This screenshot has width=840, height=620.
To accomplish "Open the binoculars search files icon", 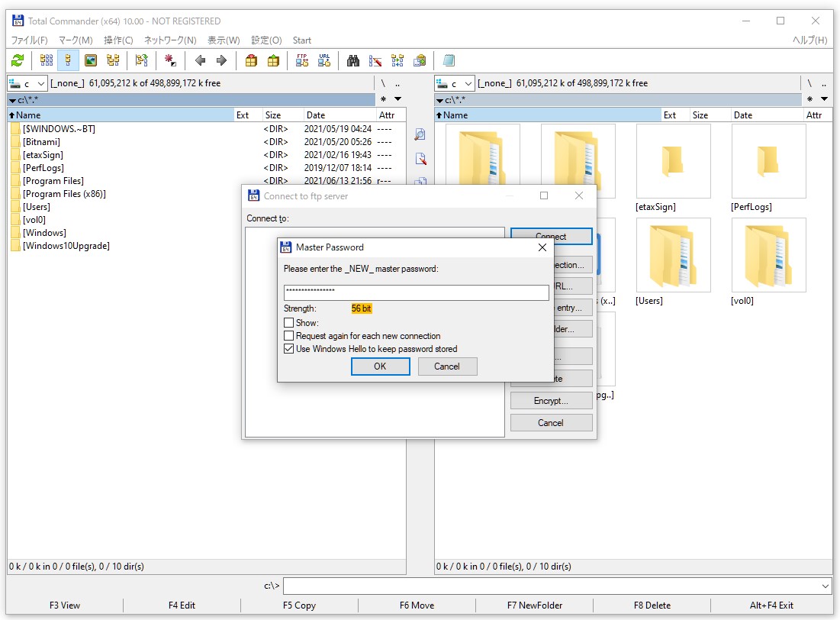I will coord(353,60).
